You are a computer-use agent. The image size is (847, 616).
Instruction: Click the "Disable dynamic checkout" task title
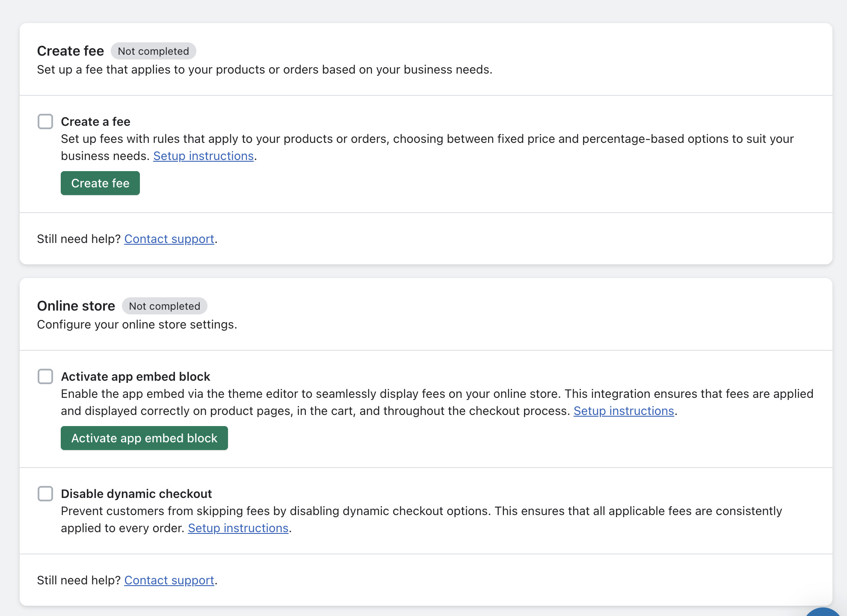coord(136,494)
